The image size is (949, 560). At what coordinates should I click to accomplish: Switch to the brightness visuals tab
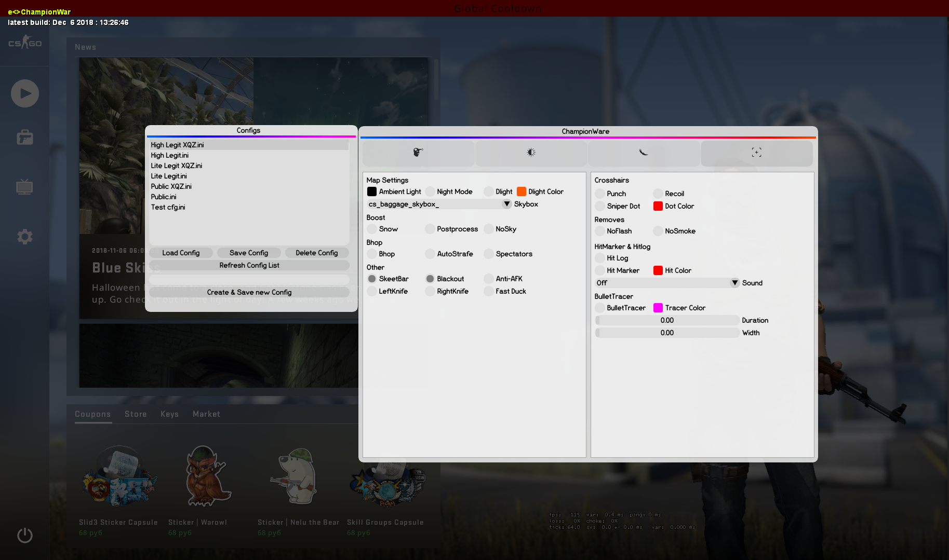click(531, 153)
